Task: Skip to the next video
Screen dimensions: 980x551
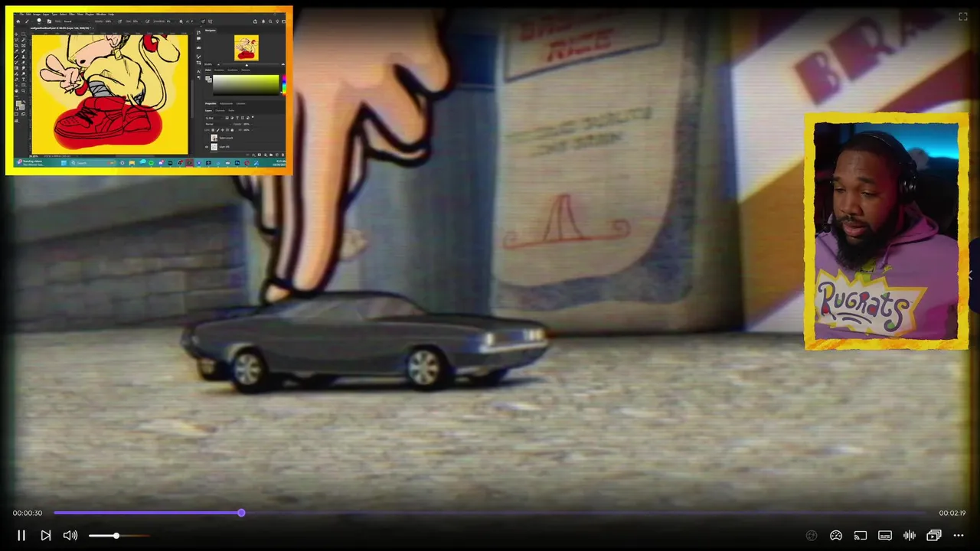Action: (x=46, y=536)
